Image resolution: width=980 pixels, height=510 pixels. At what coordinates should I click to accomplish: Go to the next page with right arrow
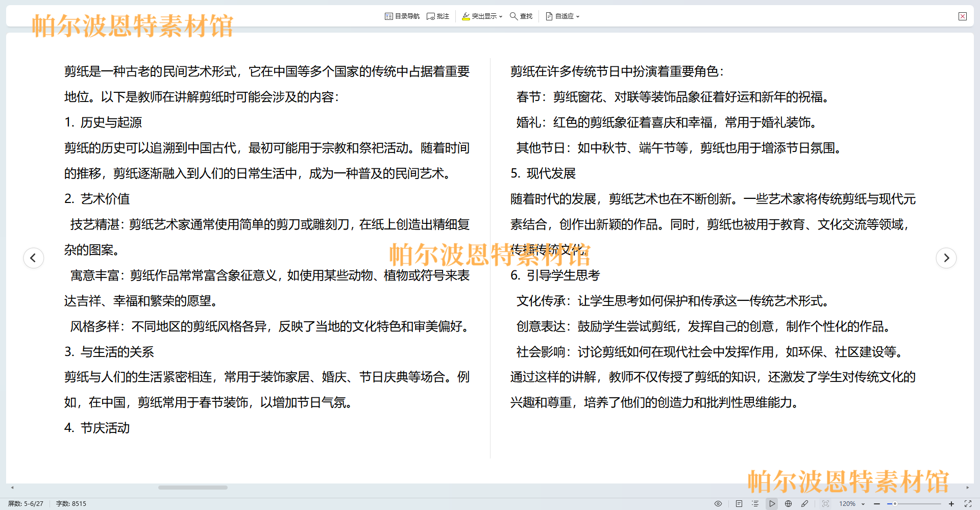pyautogui.click(x=946, y=258)
